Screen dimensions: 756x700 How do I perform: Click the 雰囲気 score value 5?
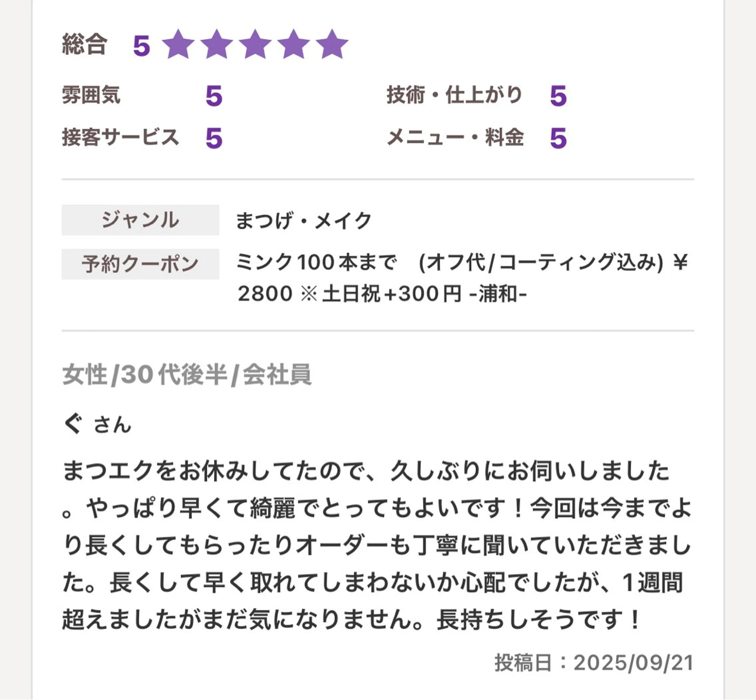click(x=214, y=96)
